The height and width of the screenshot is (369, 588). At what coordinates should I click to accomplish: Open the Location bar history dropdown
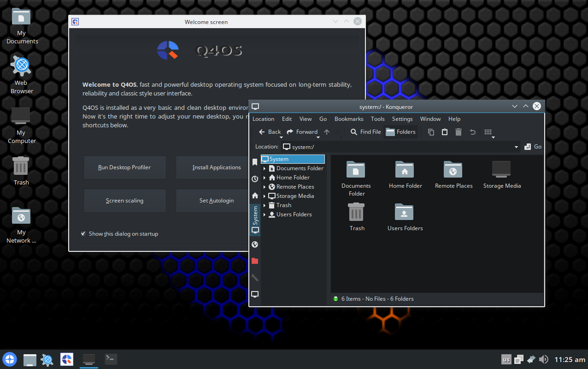tap(516, 147)
